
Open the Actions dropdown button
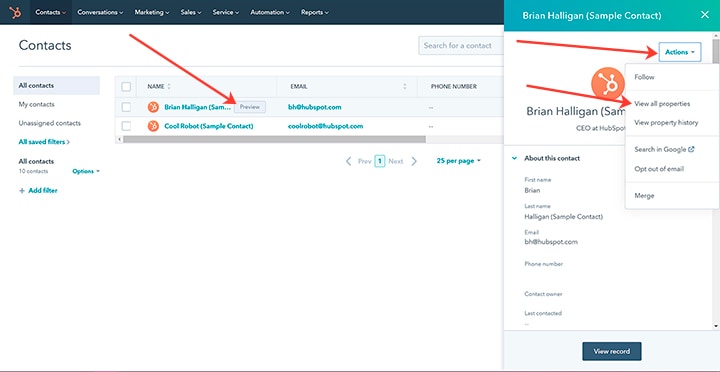coord(680,52)
